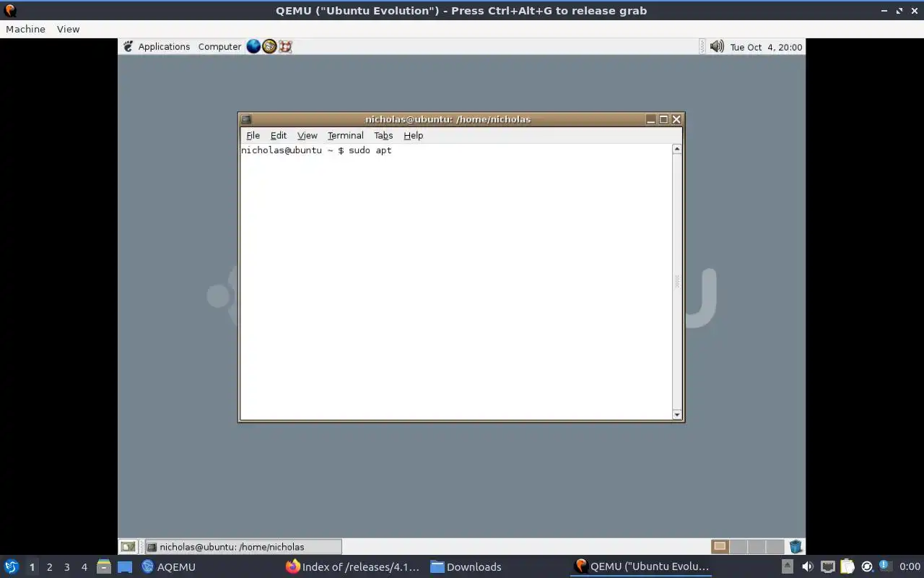
Task: Open the terminal Help menu
Action: point(414,135)
